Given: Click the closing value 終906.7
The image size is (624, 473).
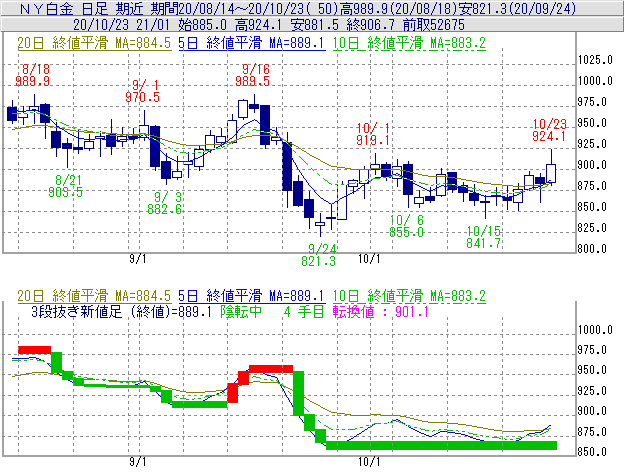Looking at the screenshot, I should coord(371,25).
